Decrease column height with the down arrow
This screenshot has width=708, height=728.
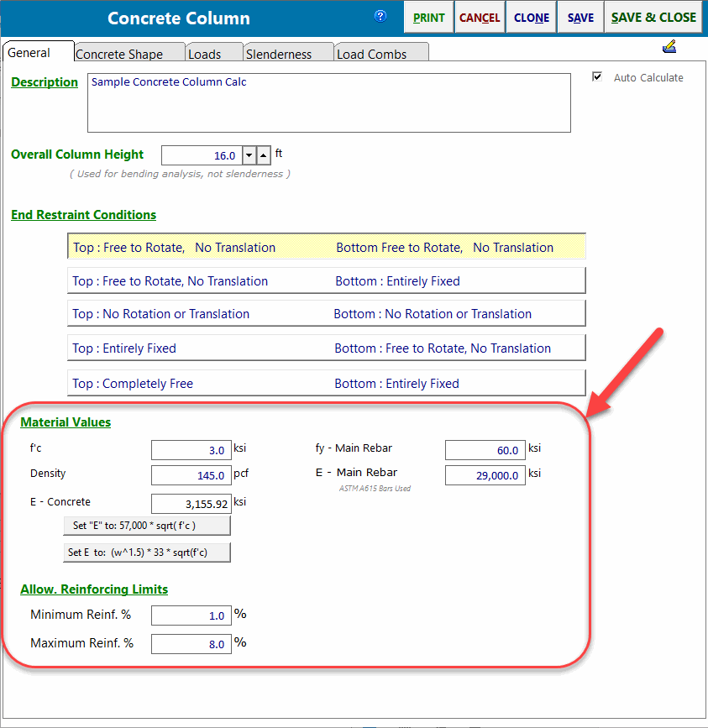point(249,155)
